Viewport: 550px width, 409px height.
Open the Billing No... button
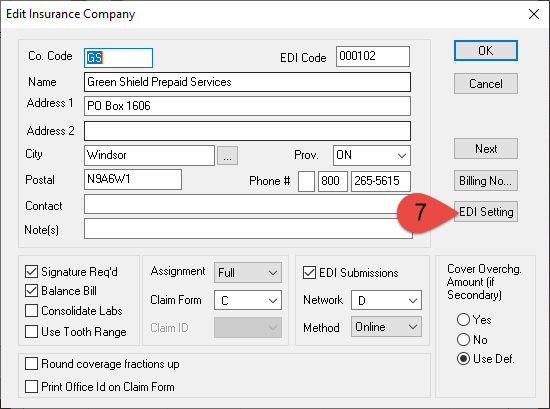[x=485, y=181]
